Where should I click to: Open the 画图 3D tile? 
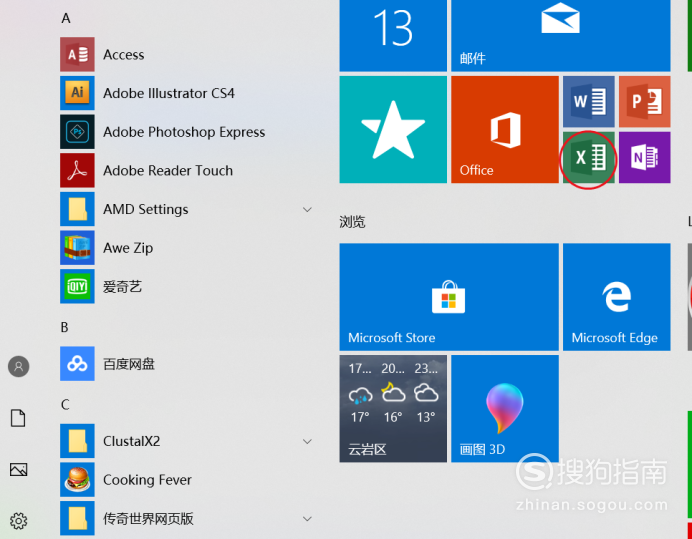(x=505, y=409)
